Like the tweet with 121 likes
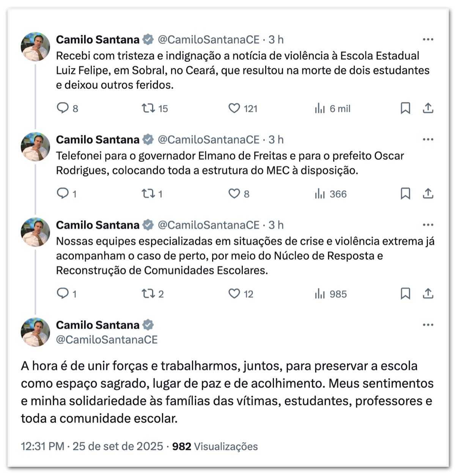Image resolution: width=456 pixels, height=476 pixels. pos(234,108)
